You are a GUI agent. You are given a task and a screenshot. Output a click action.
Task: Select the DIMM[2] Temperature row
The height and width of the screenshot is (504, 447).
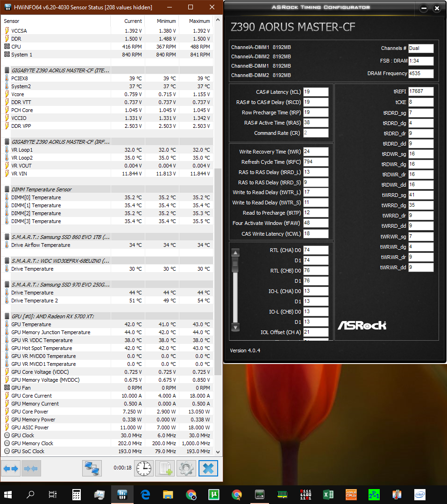pos(107,213)
